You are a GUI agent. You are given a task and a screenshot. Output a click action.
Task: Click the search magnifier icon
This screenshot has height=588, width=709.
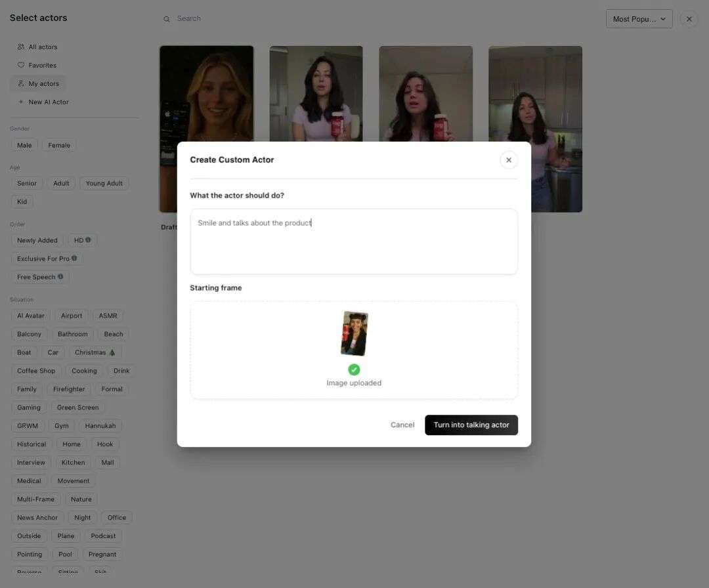click(166, 19)
